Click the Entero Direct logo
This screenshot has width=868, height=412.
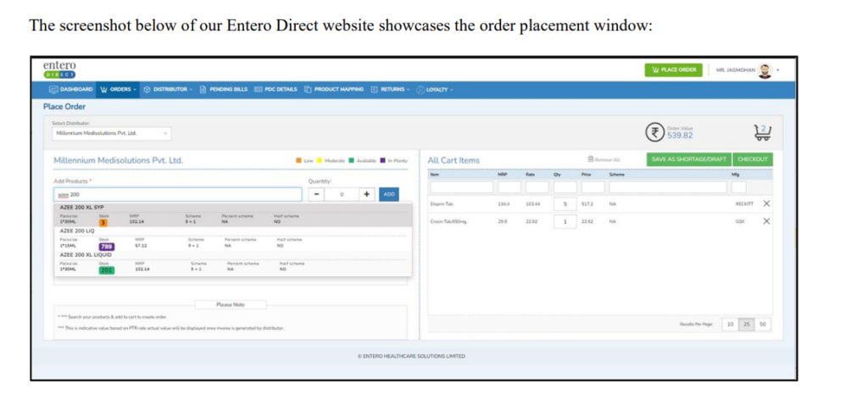59,69
